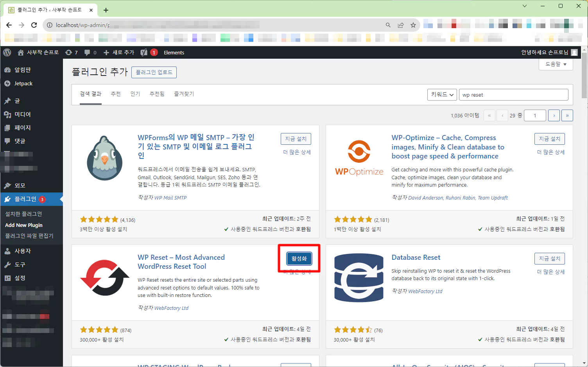Install WP Mail SMTP with 지금 설치
The width and height of the screenshot is (588, 367).
(x=296, y=139)
